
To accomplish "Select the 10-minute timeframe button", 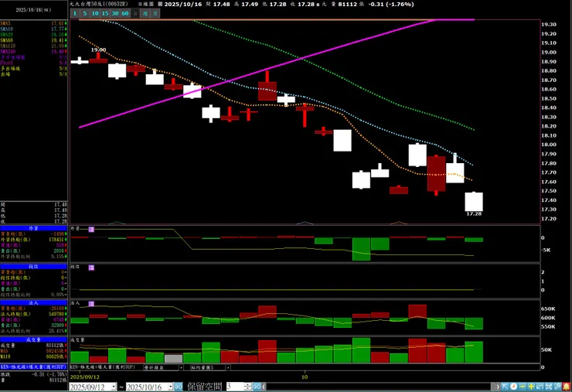I will coord(95,13).
